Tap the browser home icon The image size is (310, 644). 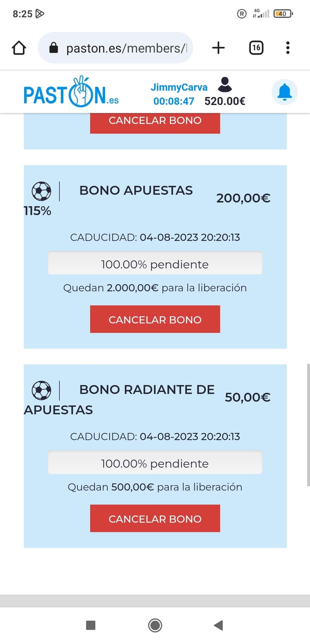point(19,48)
